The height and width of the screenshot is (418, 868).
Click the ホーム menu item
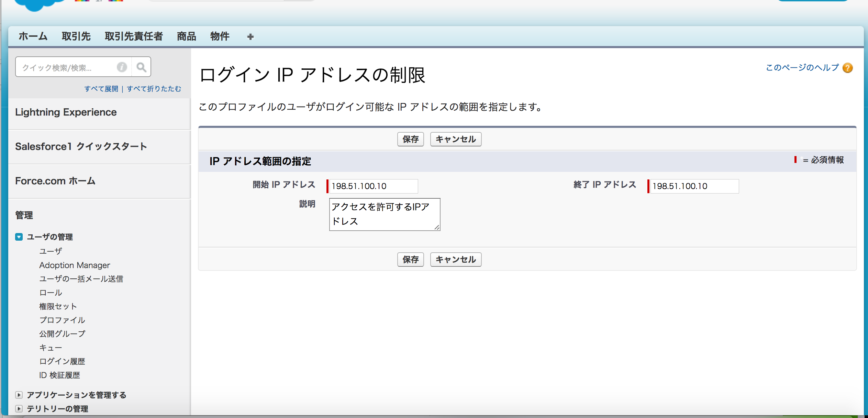click(32, 36)
